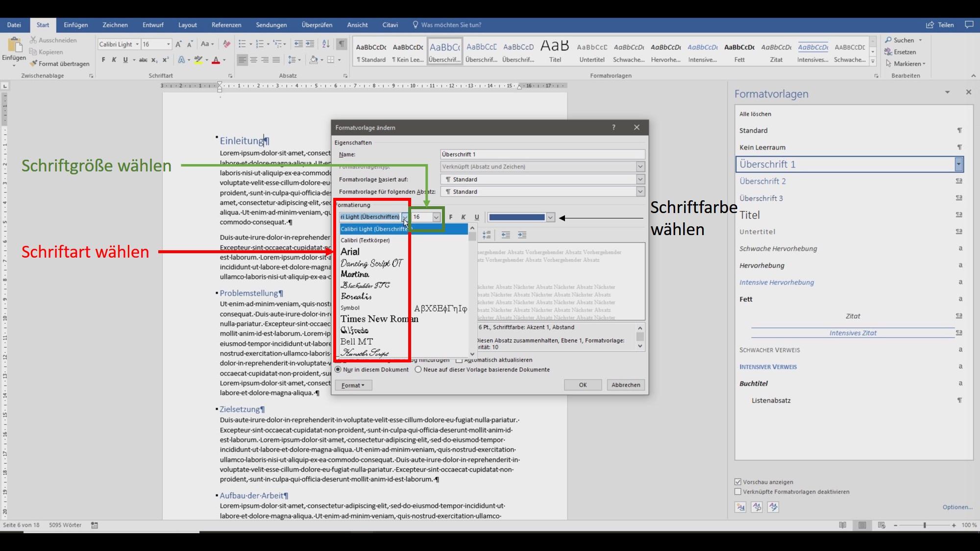Start a bulleted list
Image resolution: width=980 pixels, height=551 pixels.
pyautogui.click(x=242, y=44)
